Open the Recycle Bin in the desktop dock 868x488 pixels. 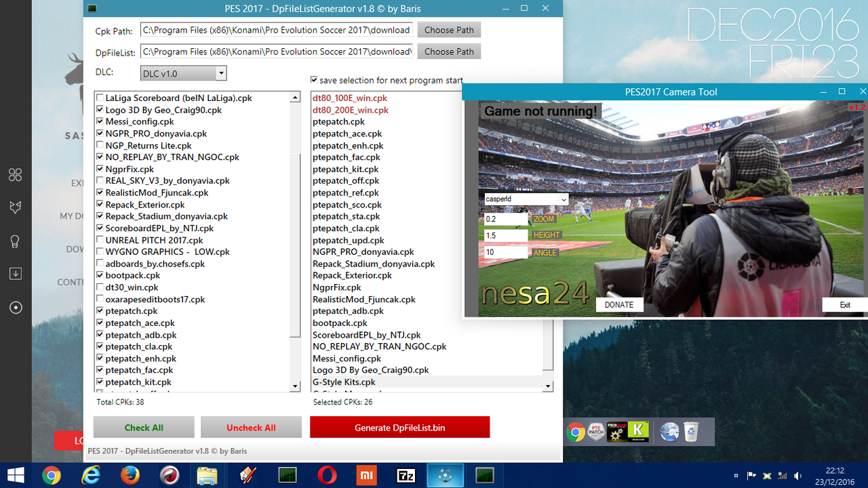tap(691, 432)
